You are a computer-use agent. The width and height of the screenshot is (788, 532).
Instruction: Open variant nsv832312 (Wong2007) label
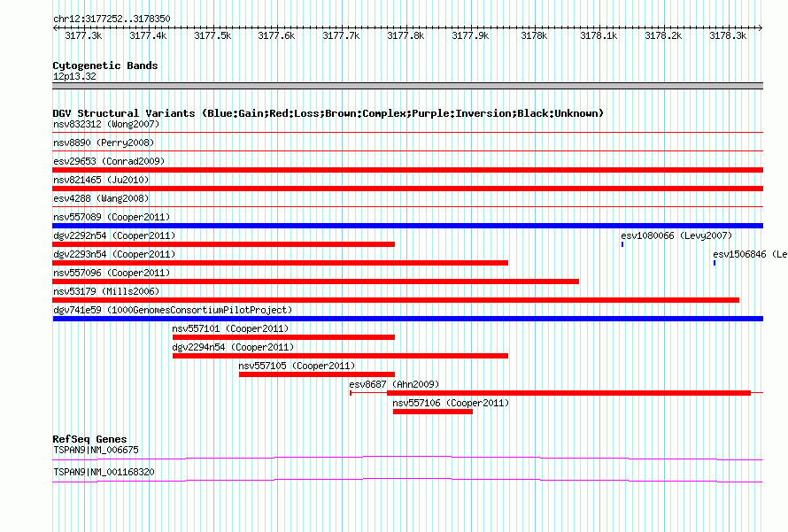(106, 124)
